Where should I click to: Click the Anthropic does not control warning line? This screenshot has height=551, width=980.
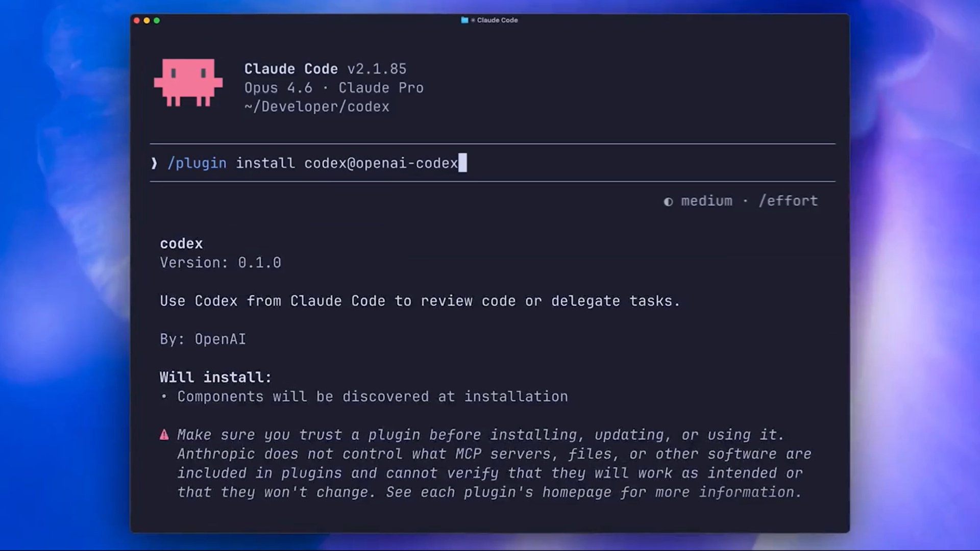pos(494,454)
